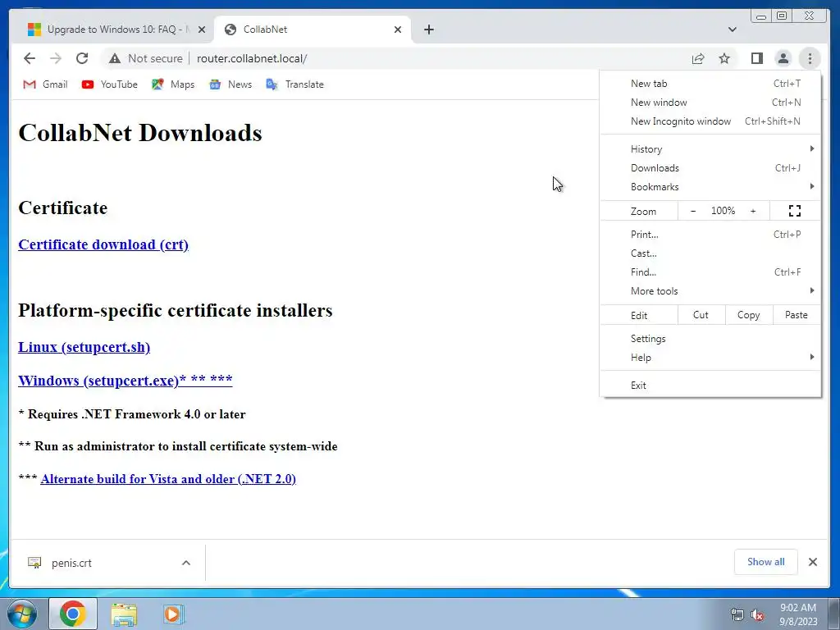This screenshot has height=630, width=840.
Task: Open Windows Media Player from taskbar
Action: click(173, 614)
